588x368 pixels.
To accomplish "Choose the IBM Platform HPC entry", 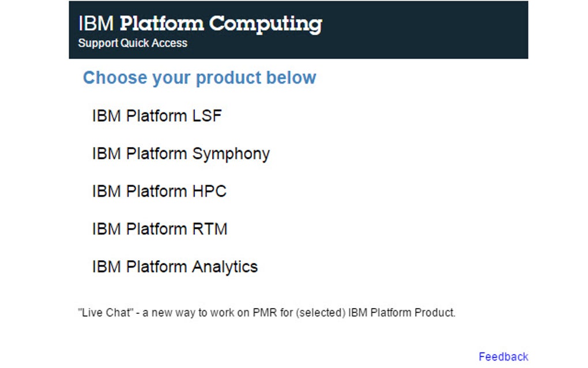I will (x=159, y=191).
